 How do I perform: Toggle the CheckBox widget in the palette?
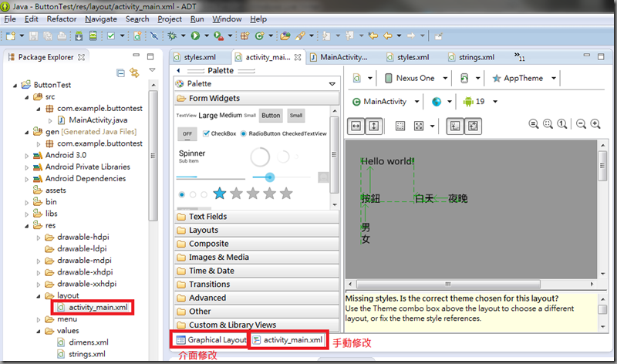tap(220, 133)
